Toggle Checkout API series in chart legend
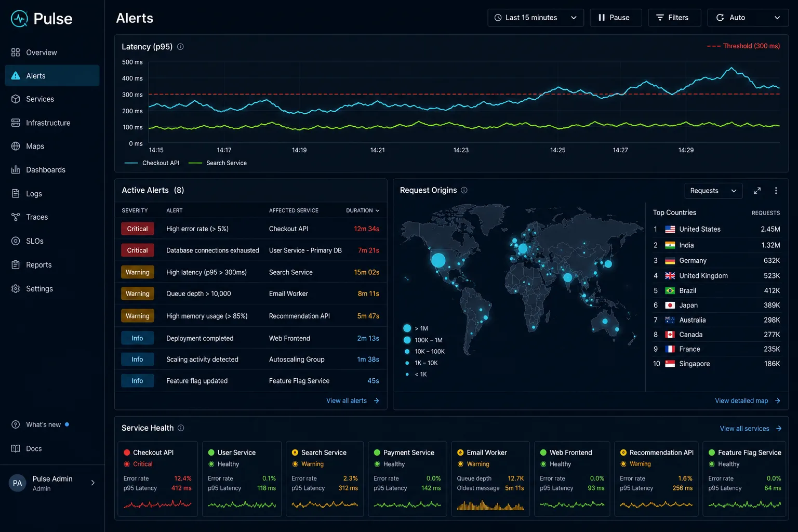This screenshot has height=532, width=798. click(152, 163)
